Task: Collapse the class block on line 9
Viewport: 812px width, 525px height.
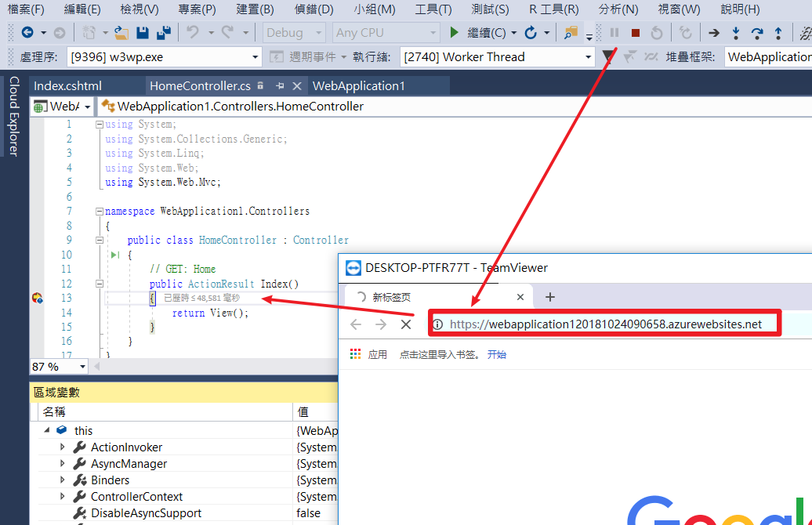Action: pos(99,240)
